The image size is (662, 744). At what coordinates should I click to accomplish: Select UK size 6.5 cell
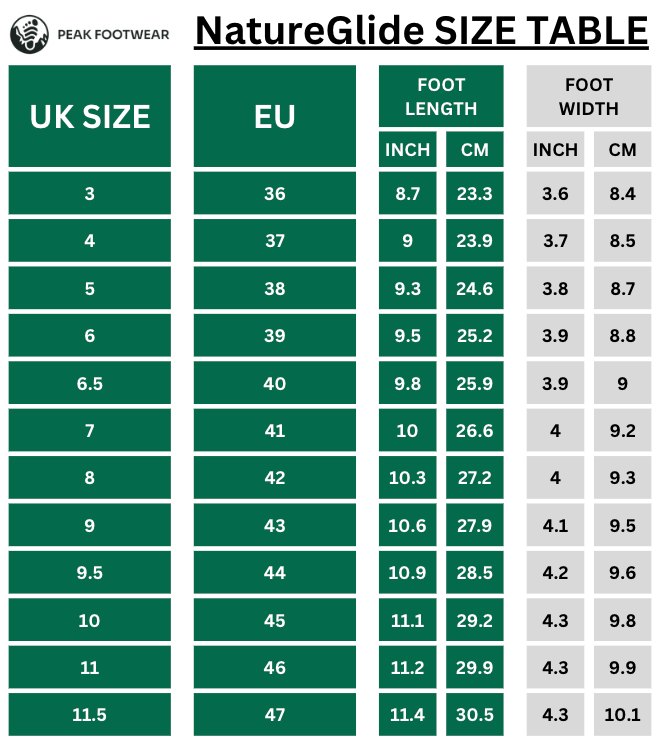(89, 384)
